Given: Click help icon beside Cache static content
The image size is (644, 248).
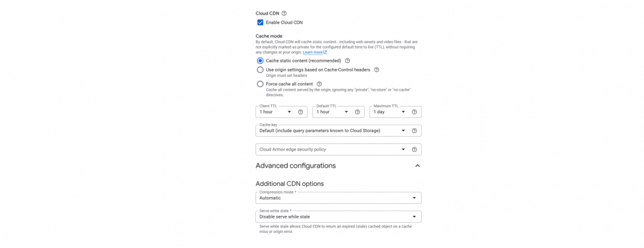Looking at the screenshot, I should 347,60.
